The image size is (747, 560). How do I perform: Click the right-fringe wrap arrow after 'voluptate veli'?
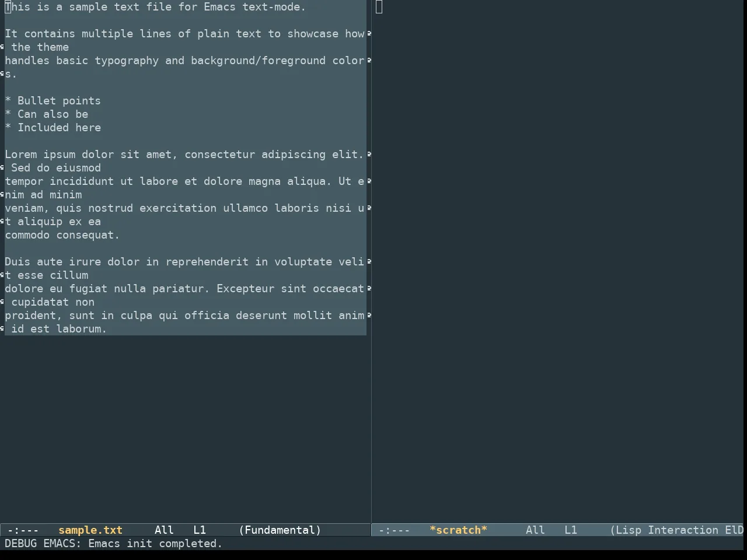369,262
